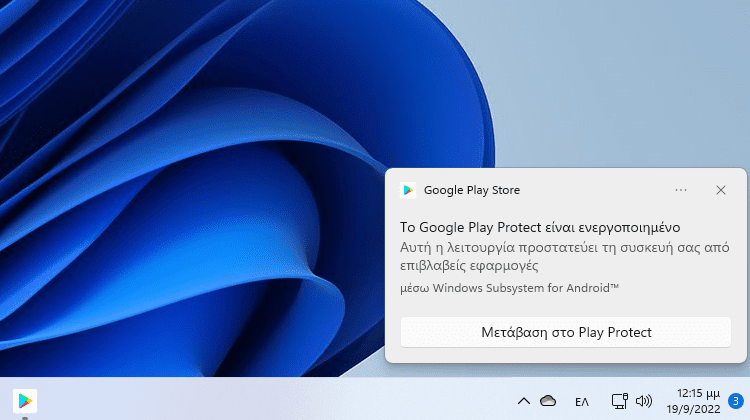Viewport: 750px width, 420px height.
Task: Open the volume speaker control
Action: tap(644, 401)
